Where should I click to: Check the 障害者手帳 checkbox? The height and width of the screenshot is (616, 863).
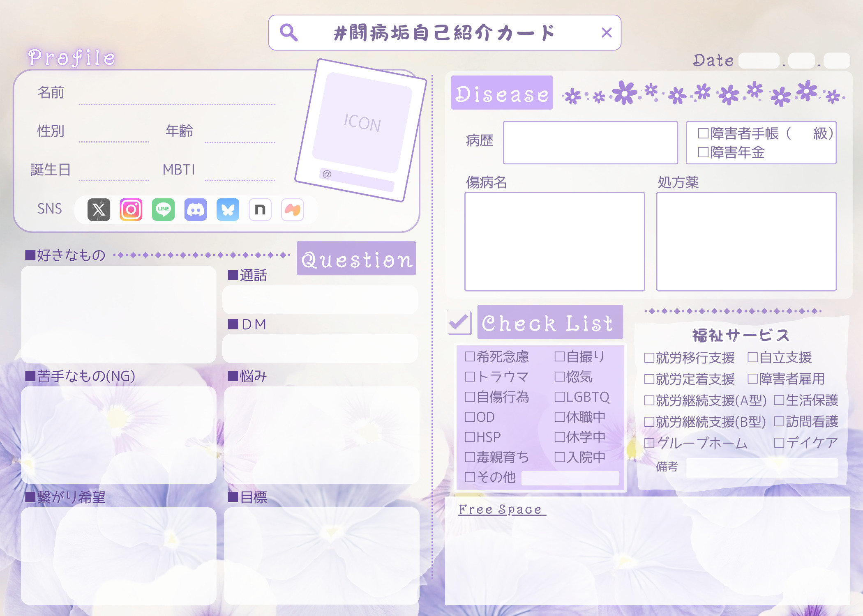pyautogui.click(x=703, y=133)
